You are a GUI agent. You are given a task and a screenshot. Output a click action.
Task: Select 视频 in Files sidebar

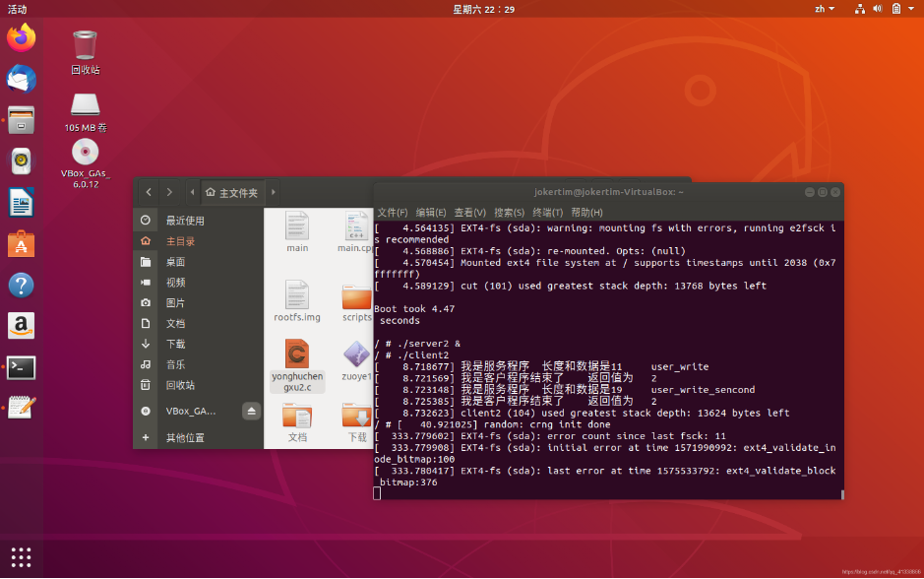coord(198,283)
